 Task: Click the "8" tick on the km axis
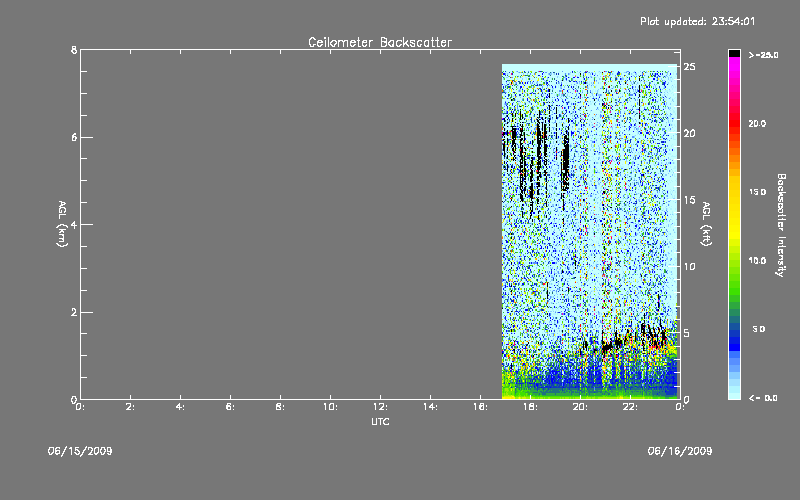click(x=74, y=50)
